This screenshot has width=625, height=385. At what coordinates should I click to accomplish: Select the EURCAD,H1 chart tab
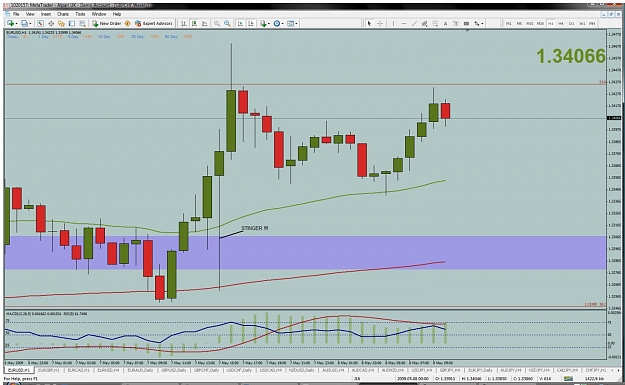[x=79, y=370]
